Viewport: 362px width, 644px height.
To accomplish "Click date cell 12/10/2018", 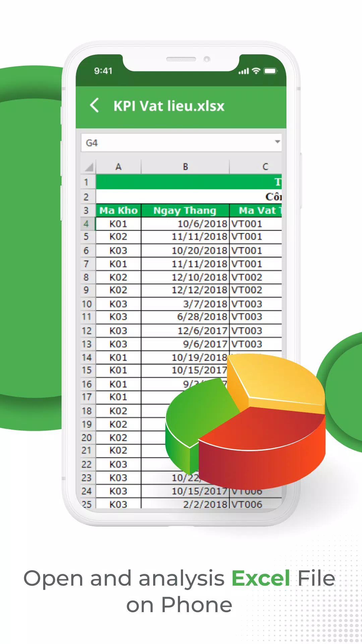I will 185,277.
